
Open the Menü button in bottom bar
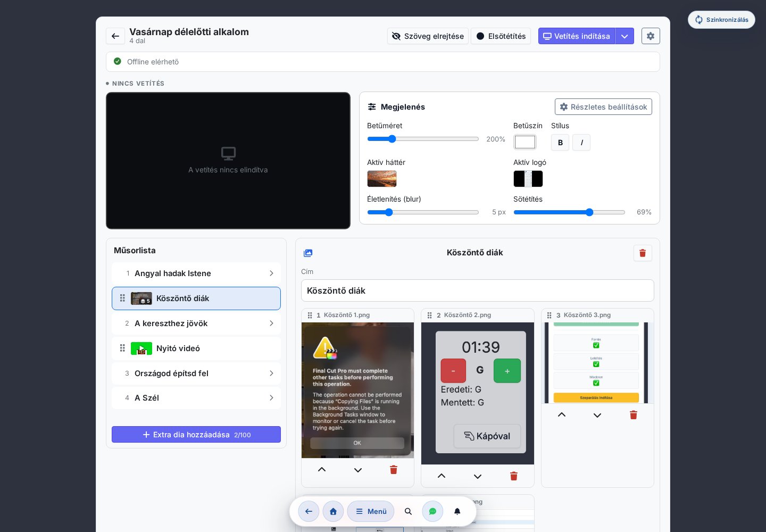[x=371, y=511]
